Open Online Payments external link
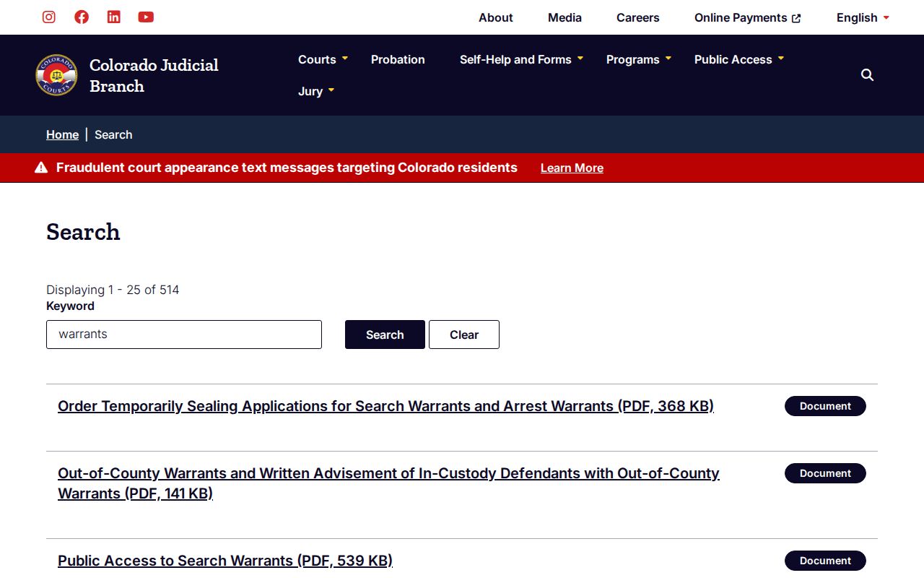 [x=748, y=17]
